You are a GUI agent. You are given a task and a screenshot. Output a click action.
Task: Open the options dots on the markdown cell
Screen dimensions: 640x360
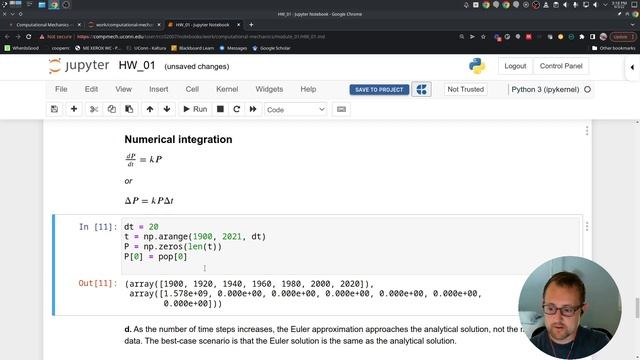pos(587,131)
